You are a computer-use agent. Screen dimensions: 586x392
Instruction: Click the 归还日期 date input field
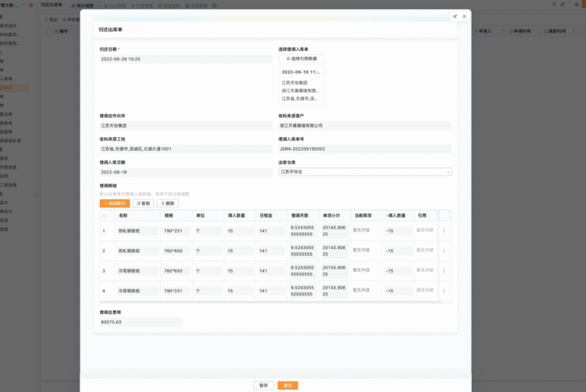click(x=185, y=59)
